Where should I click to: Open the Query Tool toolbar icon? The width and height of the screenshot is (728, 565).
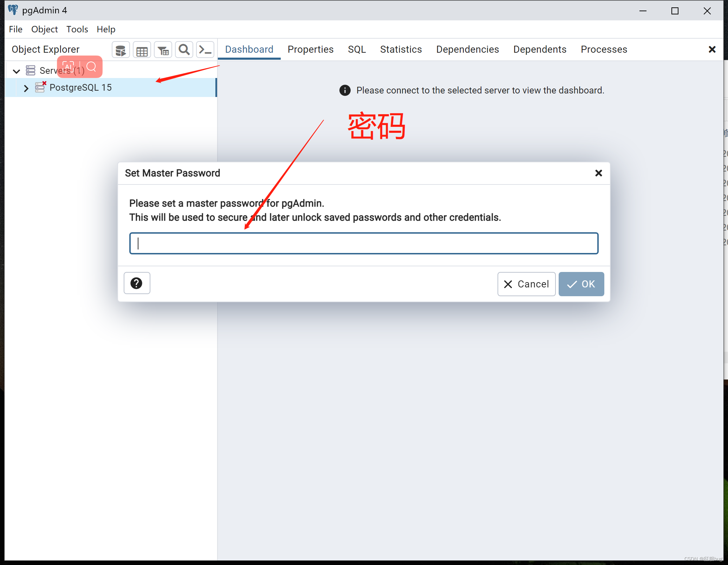[121, 50]
